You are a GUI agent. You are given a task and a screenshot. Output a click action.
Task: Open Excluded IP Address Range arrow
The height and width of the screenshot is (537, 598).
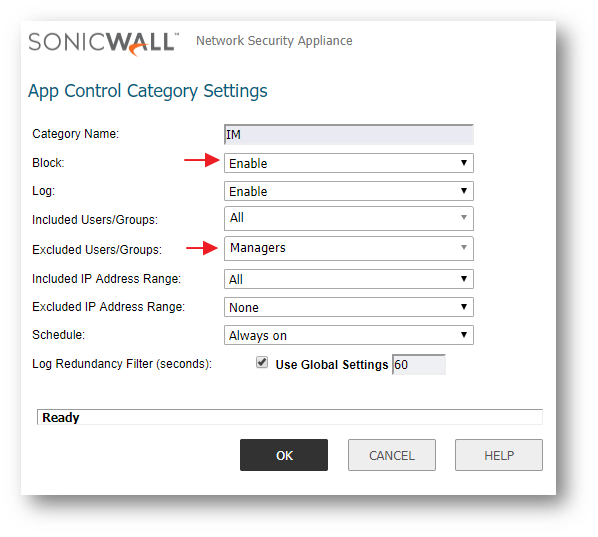(x=463, y=307)
